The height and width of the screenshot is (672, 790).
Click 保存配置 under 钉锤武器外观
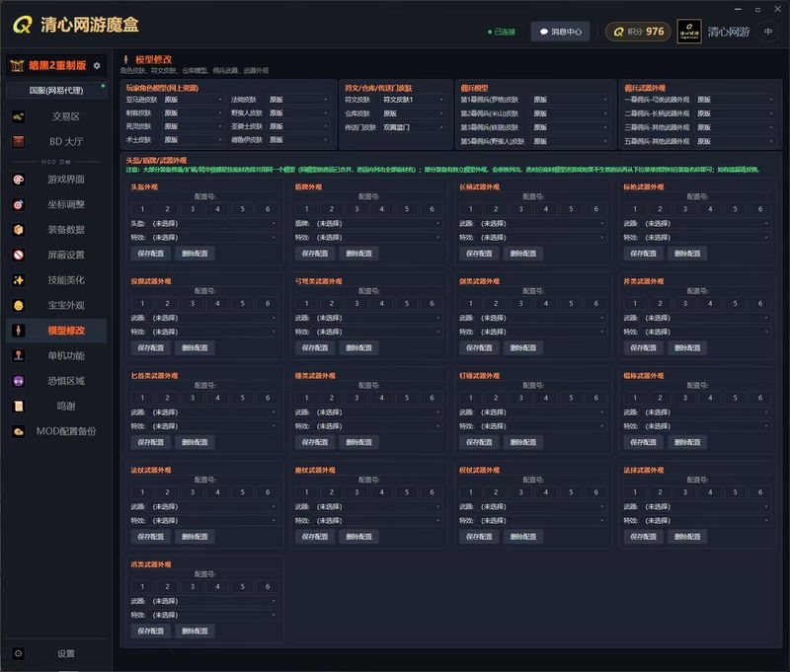coord(479,442)
